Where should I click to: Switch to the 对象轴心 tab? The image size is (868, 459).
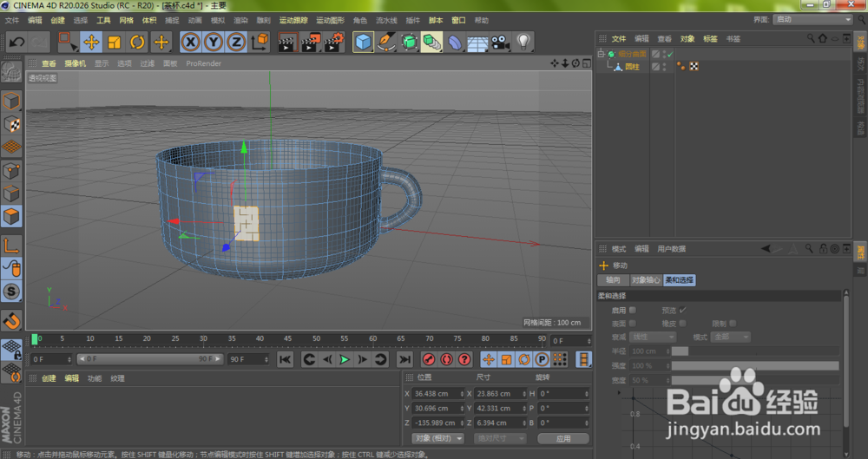pos(646,280)
